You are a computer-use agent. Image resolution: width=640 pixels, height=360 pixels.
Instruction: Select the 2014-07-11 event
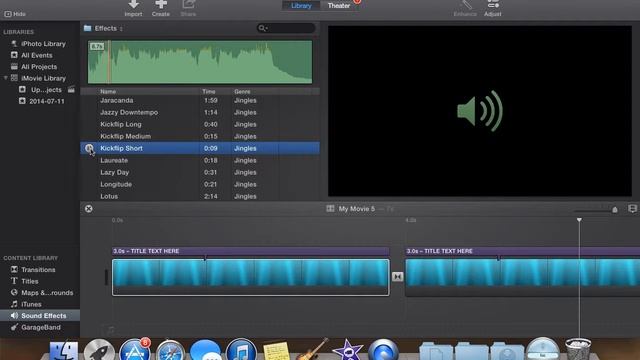pyautogui.click(x=47, y=101)
